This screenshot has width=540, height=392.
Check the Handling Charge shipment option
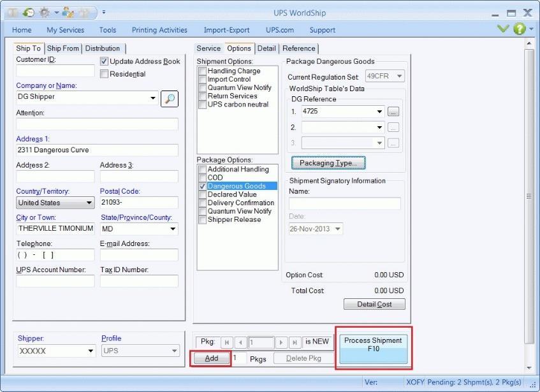click(203, 71)
